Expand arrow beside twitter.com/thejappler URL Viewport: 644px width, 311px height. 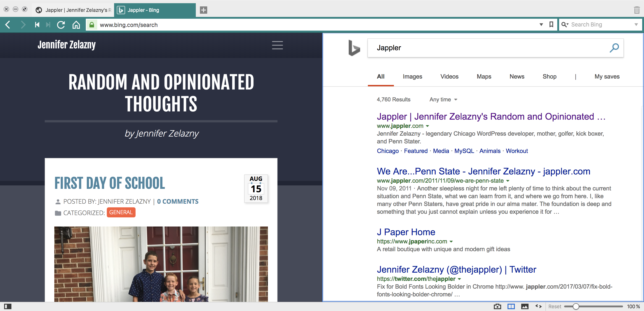click(x=459, y=279)
